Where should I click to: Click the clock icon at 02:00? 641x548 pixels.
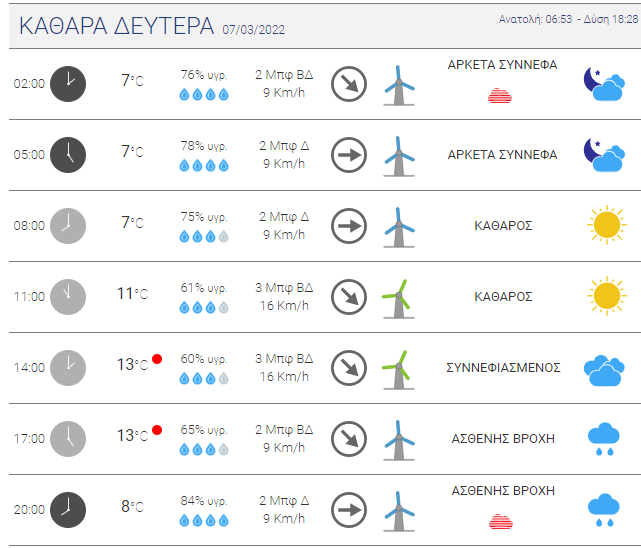(x=68, y=83)
